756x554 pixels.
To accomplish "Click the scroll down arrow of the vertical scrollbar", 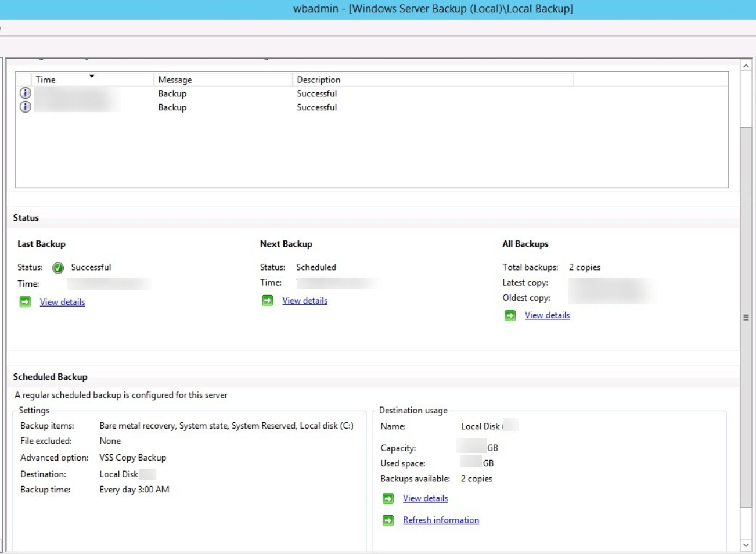I will [746, 545].
